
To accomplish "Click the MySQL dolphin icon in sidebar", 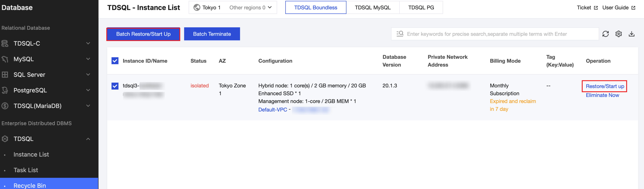I will click(x=5, y=59).
